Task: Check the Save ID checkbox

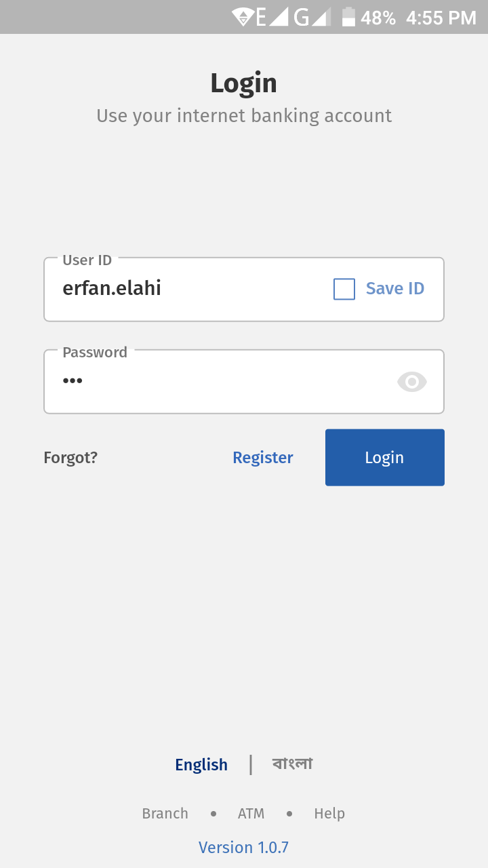Action: tap(344, 290)
